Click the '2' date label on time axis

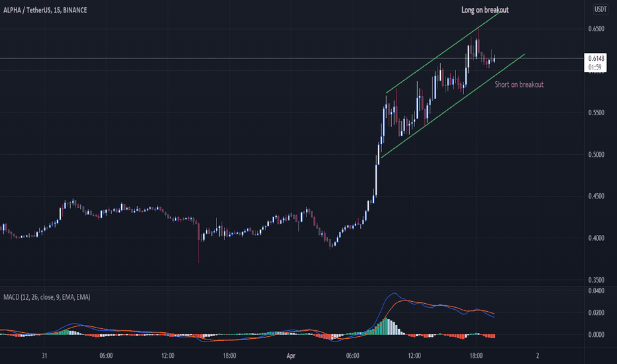538,356
